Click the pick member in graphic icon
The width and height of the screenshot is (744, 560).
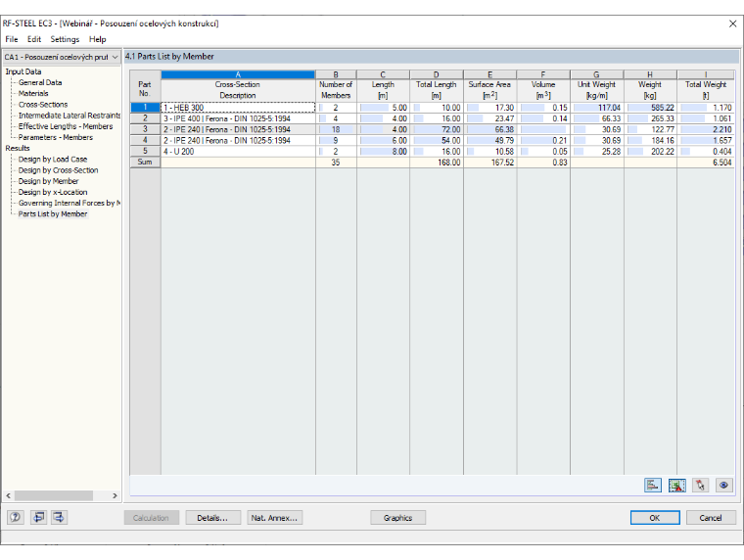[700, 485]
